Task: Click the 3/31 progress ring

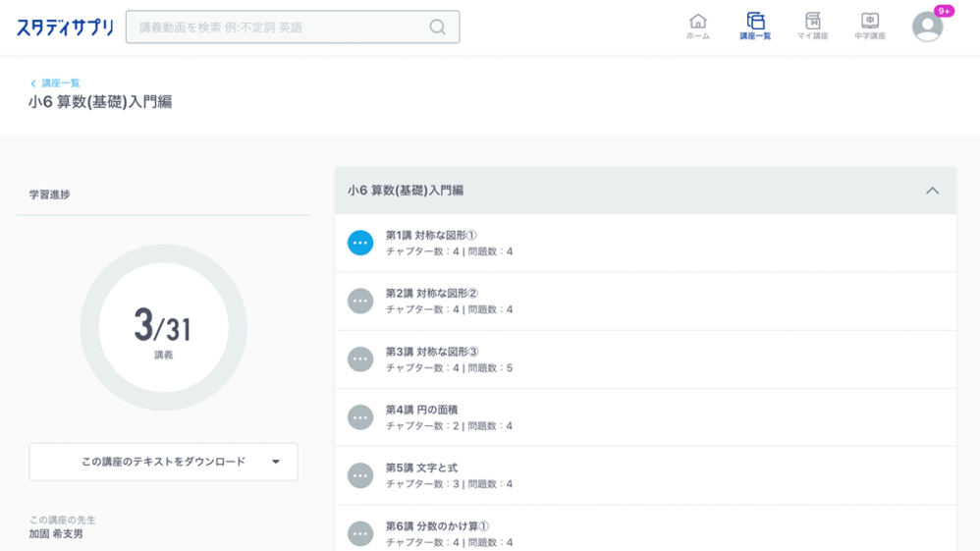Action: pos(163,328)
